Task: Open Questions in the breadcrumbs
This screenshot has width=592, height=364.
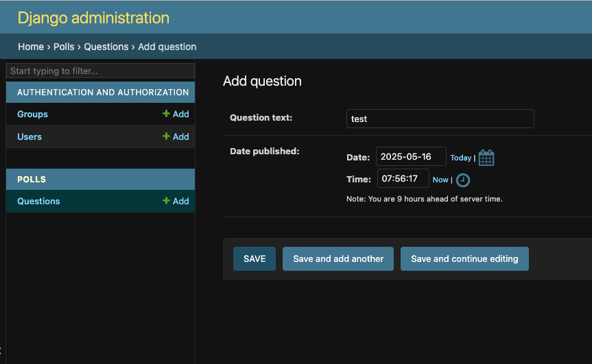Action: (106, 47)
